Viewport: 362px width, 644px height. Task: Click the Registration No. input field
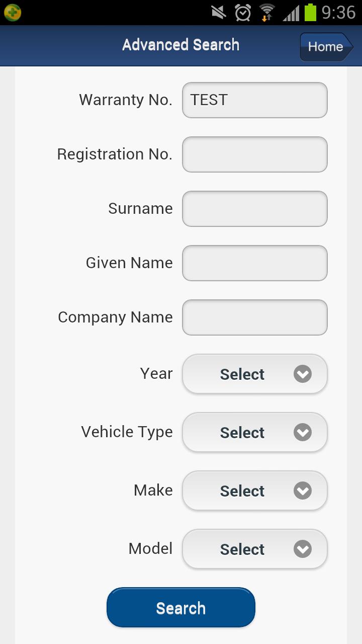(x=254, y=154)
